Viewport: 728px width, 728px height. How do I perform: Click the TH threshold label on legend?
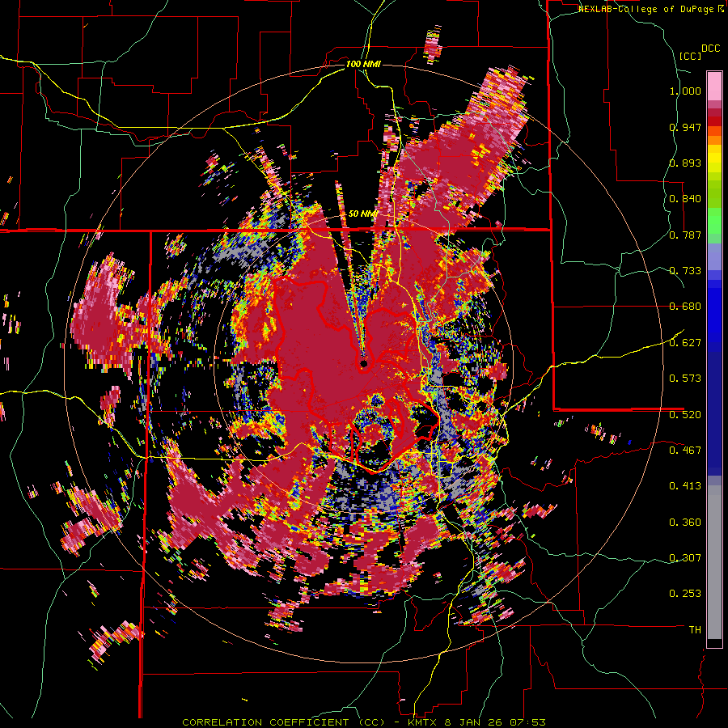point(695,630)
